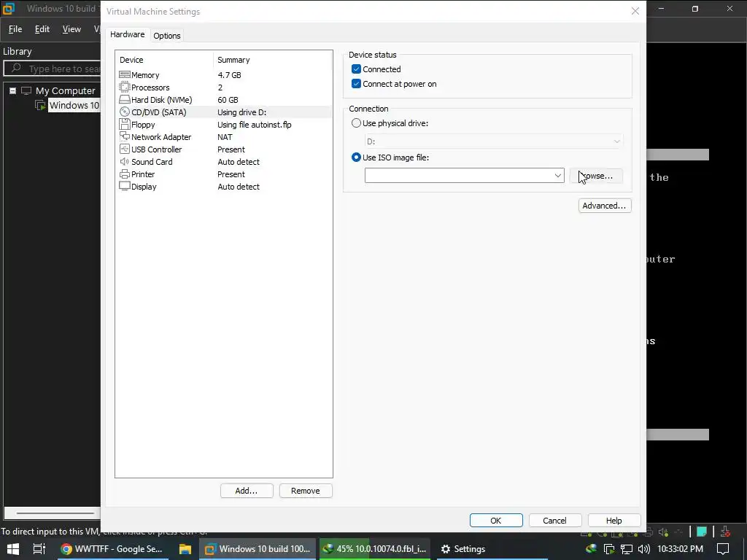
Task: Click the Browse... button
Action: pyautogui.click(x=596, y=176)
